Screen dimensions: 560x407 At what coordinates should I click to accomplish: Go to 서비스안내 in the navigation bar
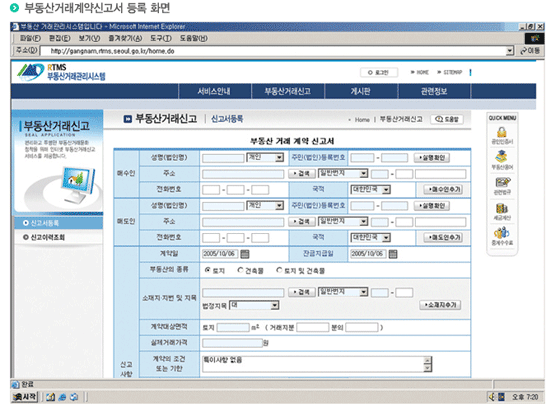[215, 91]
